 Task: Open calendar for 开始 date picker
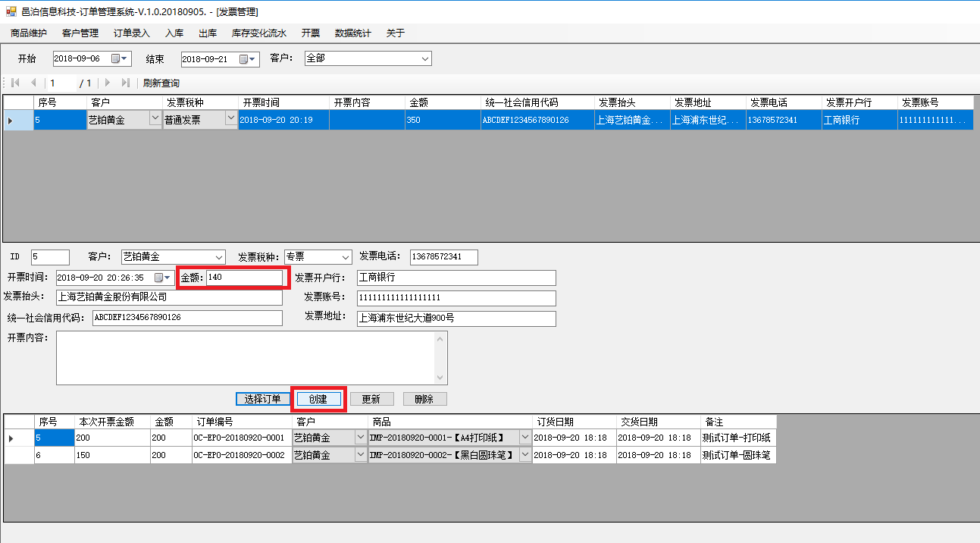tap(120, 58)
